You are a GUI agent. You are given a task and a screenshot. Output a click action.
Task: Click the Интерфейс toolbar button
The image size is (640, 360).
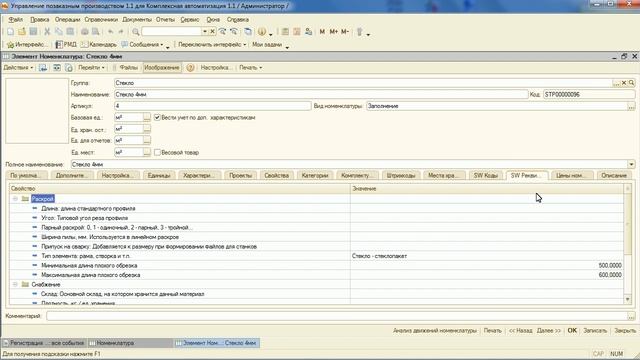tap(27, 44)
